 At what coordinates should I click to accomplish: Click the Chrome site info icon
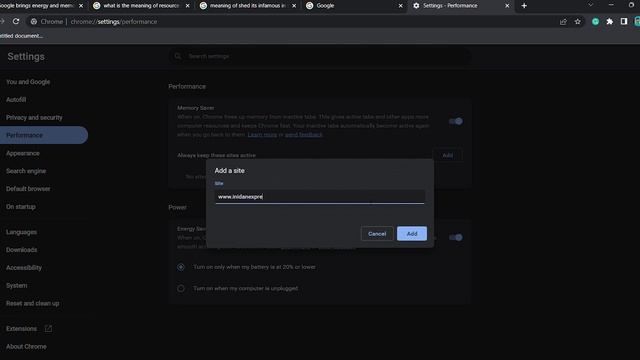[x=34, y=22]
